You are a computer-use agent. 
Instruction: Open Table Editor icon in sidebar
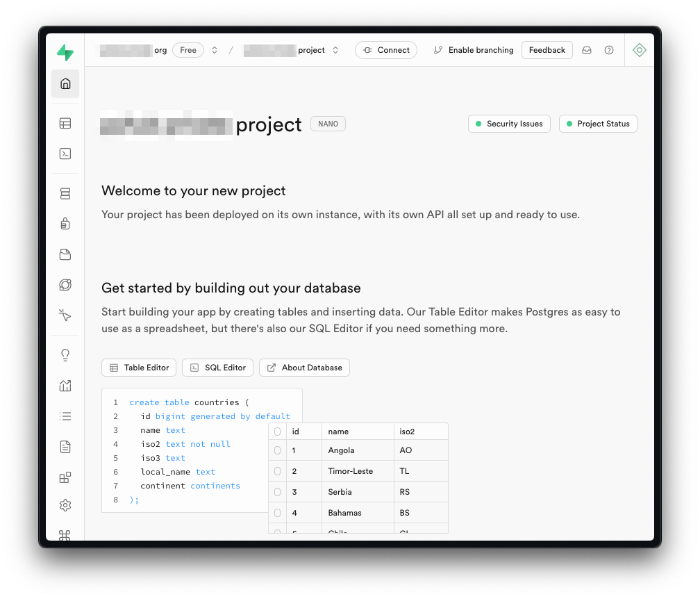[x=65, y=124]
